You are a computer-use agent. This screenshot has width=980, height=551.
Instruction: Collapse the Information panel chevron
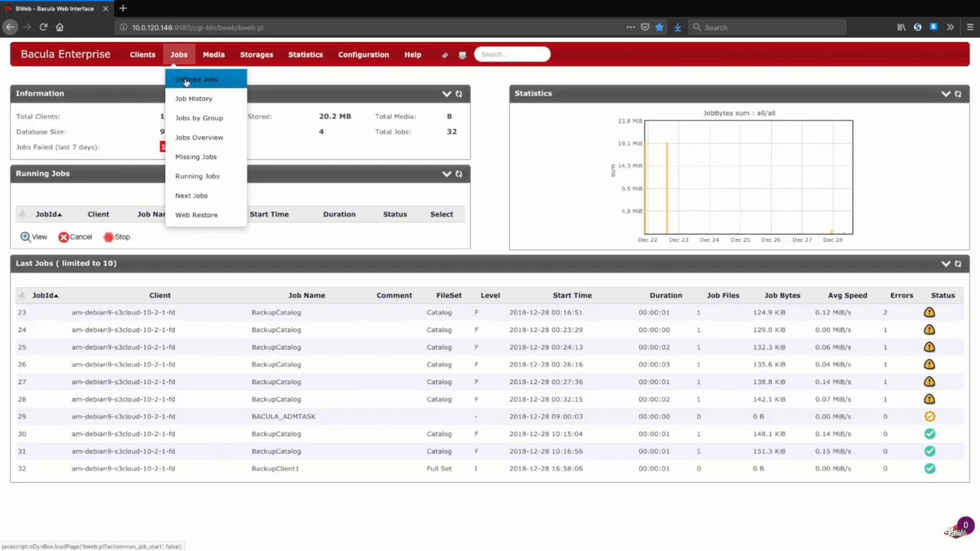coord(447,94)
